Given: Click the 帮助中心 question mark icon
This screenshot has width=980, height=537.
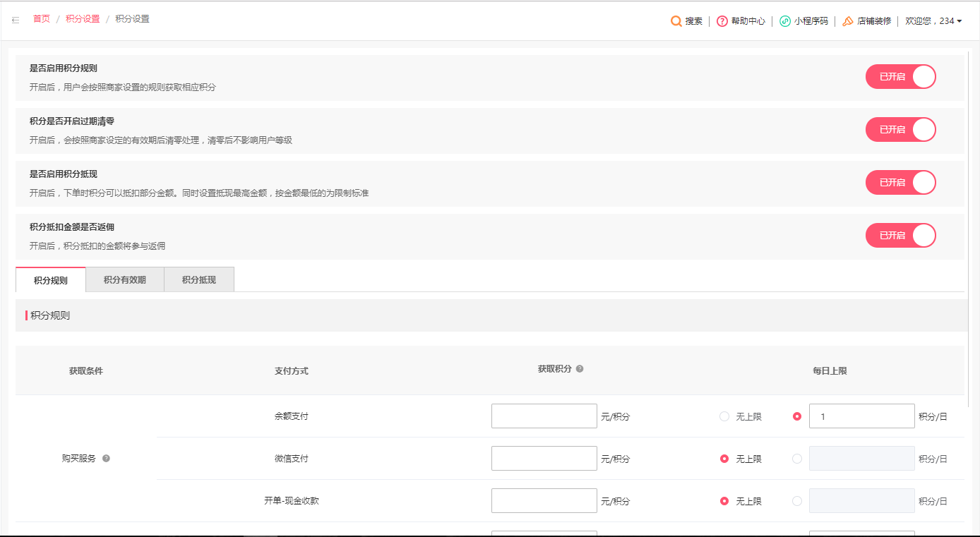Looking at the screenshot, I should point(722,21).
